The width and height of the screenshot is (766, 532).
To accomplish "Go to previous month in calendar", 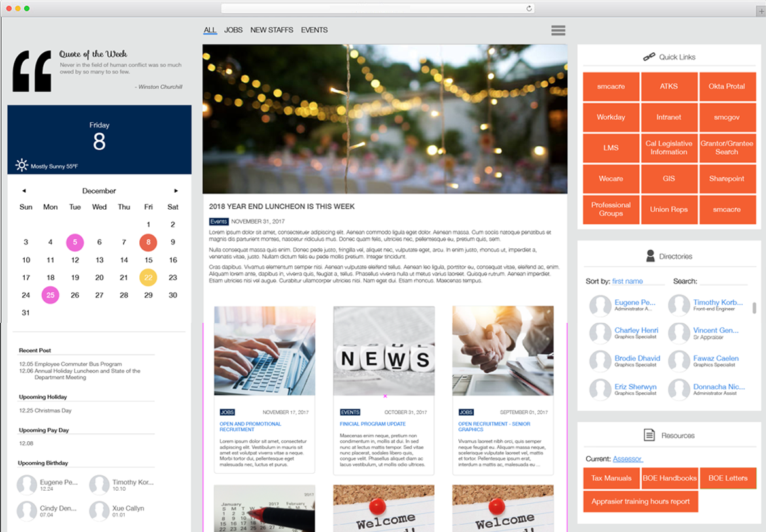I will pos(24,191).
